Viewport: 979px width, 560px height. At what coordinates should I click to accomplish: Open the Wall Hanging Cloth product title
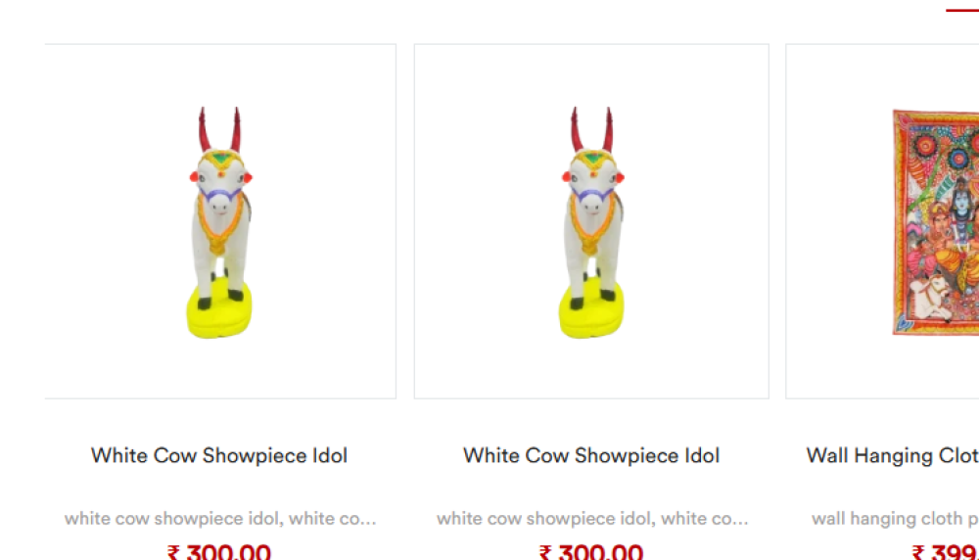pyautogui.click(x=892, y=456)
